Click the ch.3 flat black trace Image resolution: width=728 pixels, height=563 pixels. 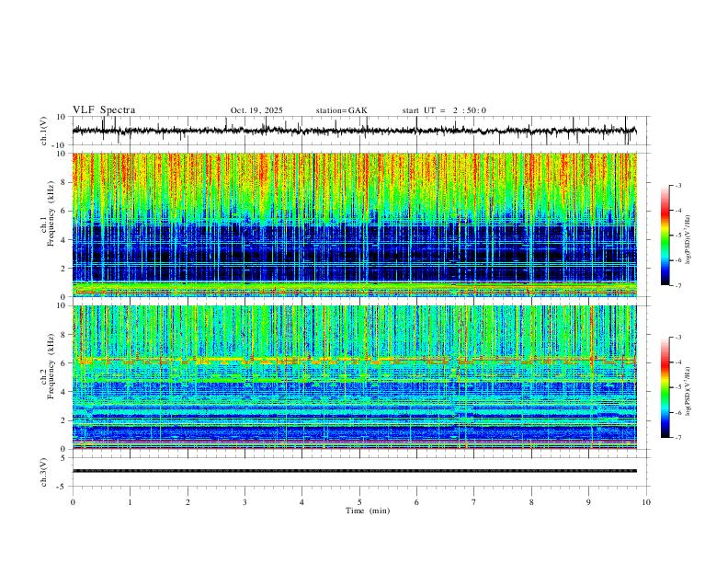(x=355, y=471)
